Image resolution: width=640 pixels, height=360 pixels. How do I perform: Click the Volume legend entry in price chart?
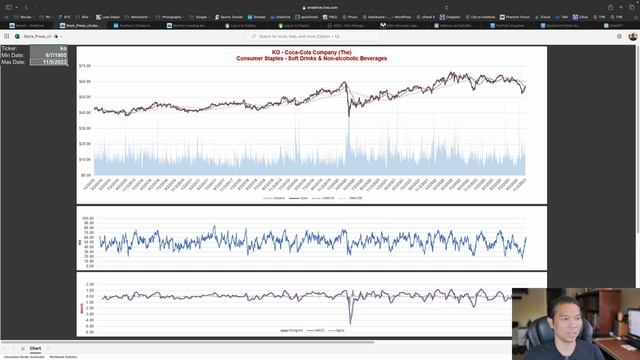[274, 198]
